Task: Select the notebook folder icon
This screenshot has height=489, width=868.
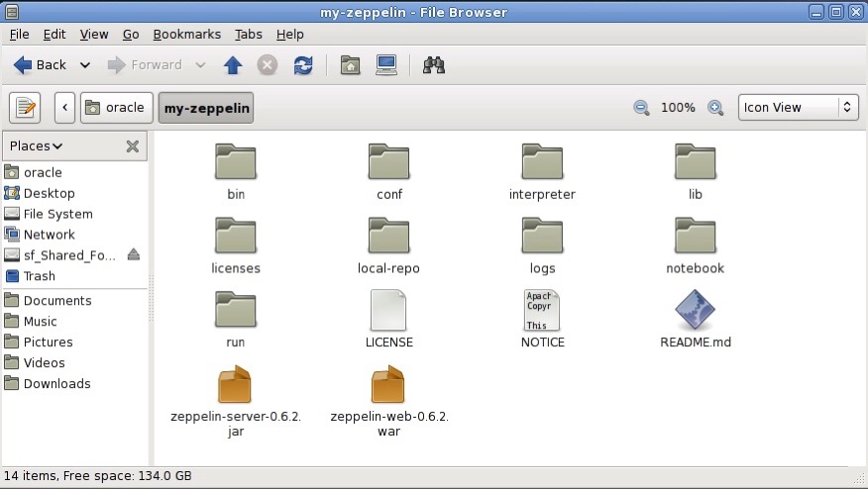Action: pos(696,236)
